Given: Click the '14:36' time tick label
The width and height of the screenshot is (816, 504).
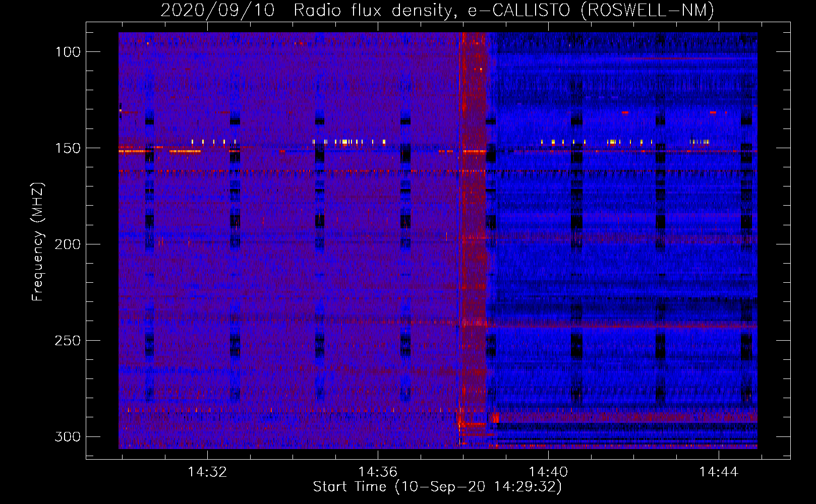Looking at the screenshot, I should click(x=378, y=472).
